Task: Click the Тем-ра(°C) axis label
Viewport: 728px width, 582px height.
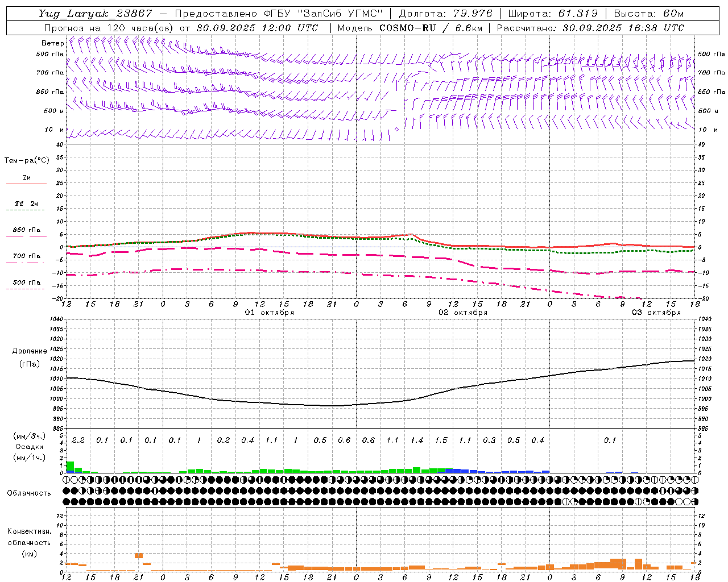Action: pyautogui.click(x=27, y=161)
